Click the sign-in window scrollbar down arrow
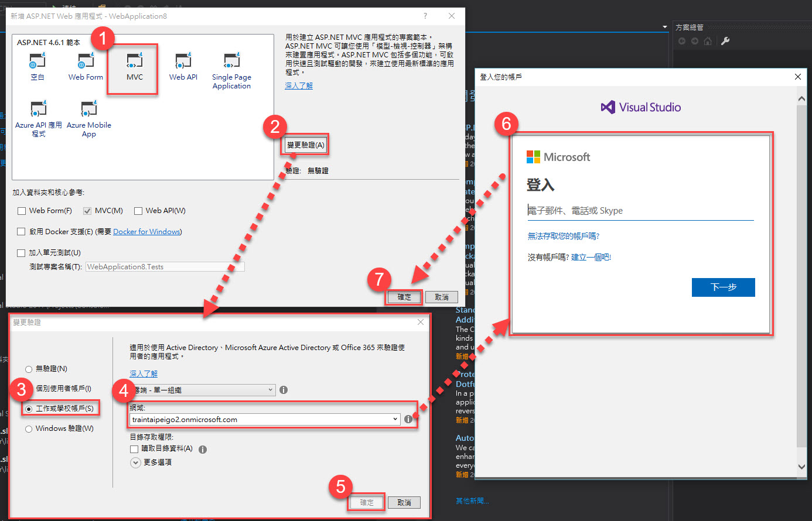Screen dimensions: 812x521 click(801, 467)
